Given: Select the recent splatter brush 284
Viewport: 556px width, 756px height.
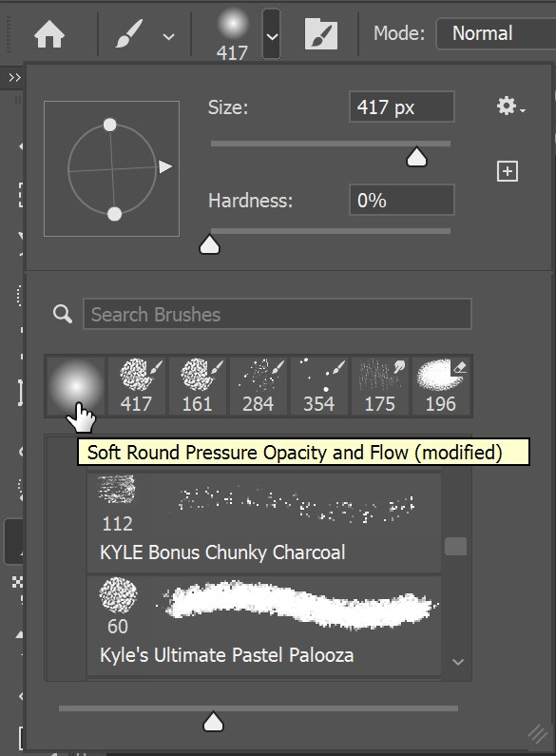Looking at the screenshot, I should [258, 386].
